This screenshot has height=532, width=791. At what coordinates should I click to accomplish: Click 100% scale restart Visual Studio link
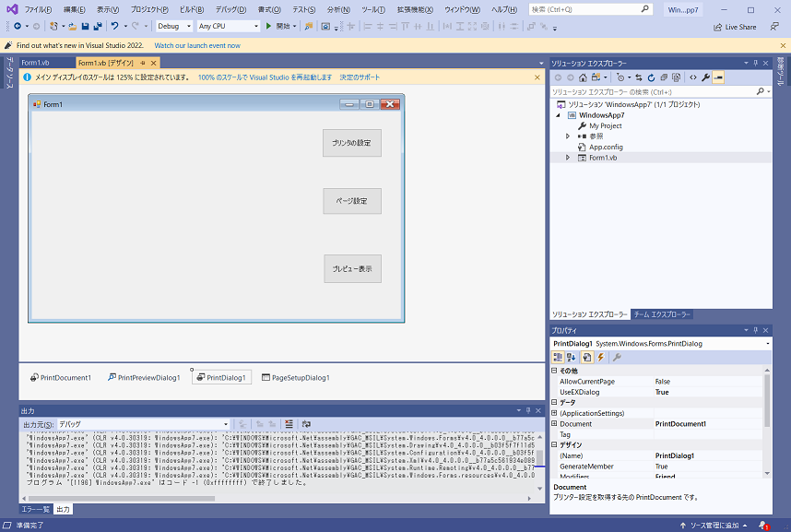tap(265, 77)
